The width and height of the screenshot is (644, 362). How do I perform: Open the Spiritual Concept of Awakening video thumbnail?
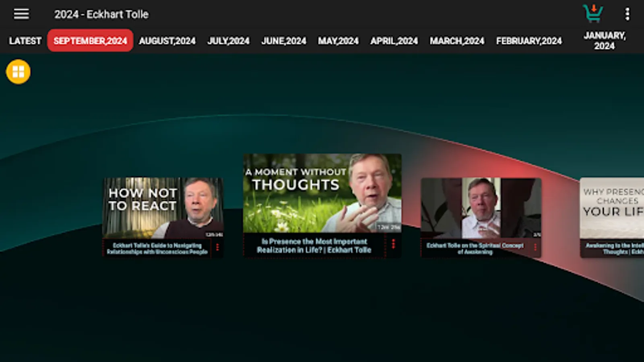point(481,208)
